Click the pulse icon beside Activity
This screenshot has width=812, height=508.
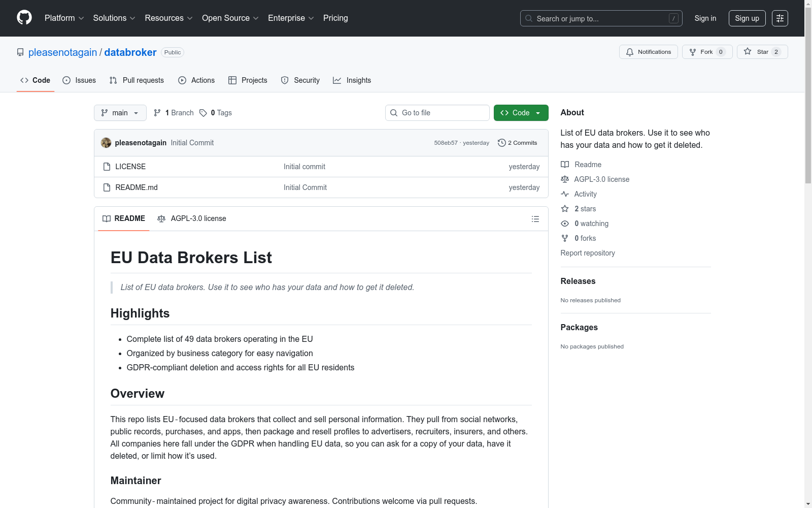point(565,194)
